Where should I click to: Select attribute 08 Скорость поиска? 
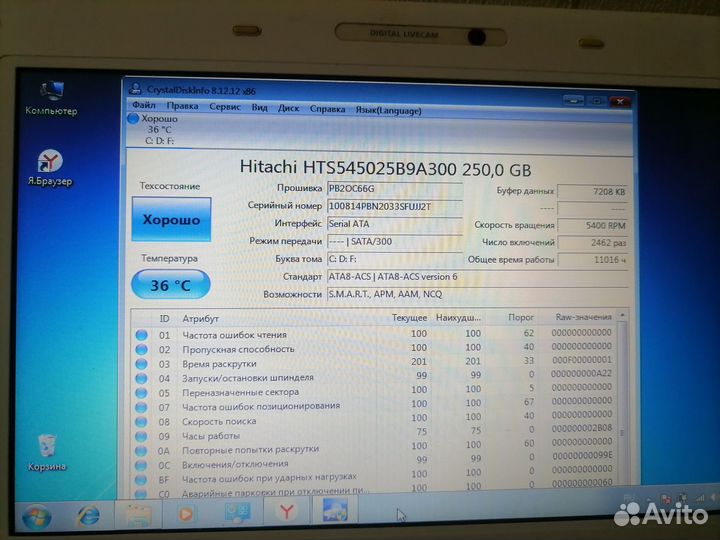coord(374,420)
